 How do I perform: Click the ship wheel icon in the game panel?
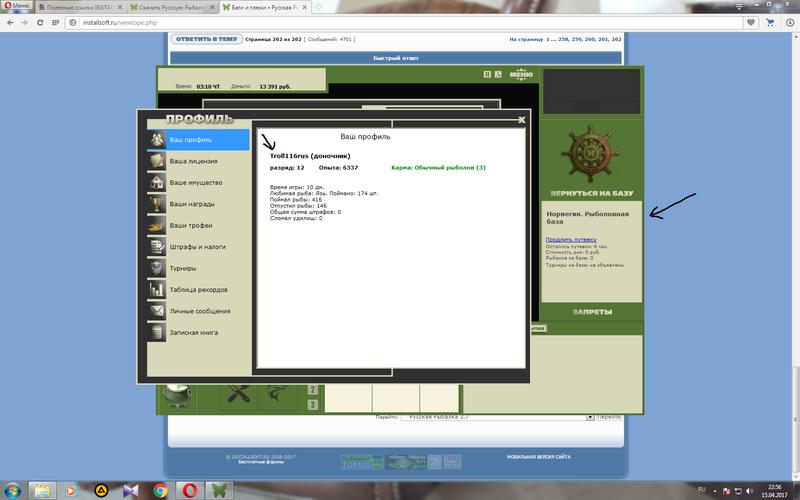click(590, 153)
